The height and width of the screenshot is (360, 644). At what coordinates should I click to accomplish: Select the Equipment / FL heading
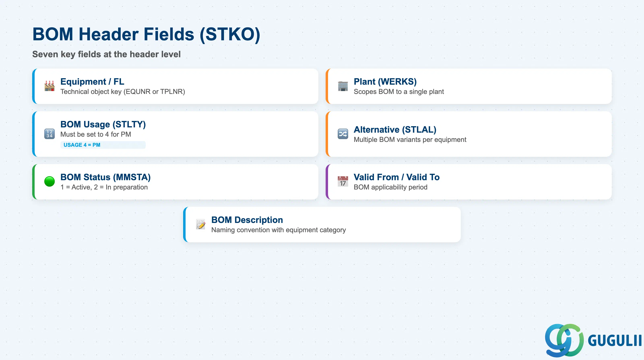point(92,82)
